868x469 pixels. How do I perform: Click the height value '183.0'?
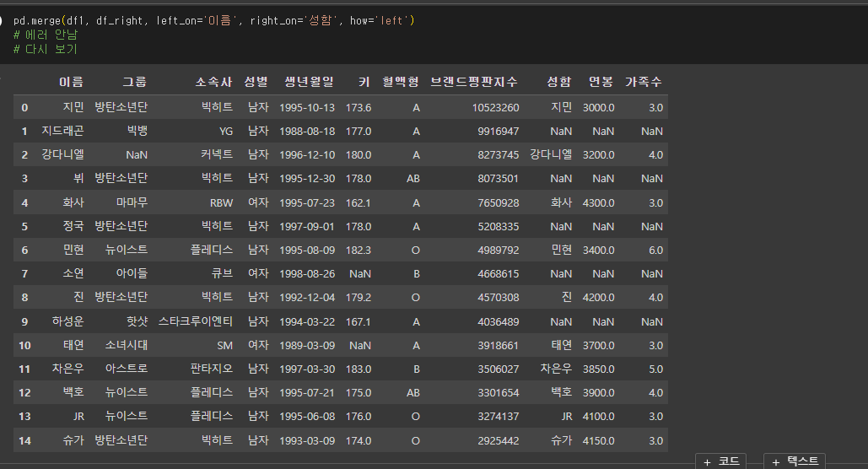click(x=359, y=369)
